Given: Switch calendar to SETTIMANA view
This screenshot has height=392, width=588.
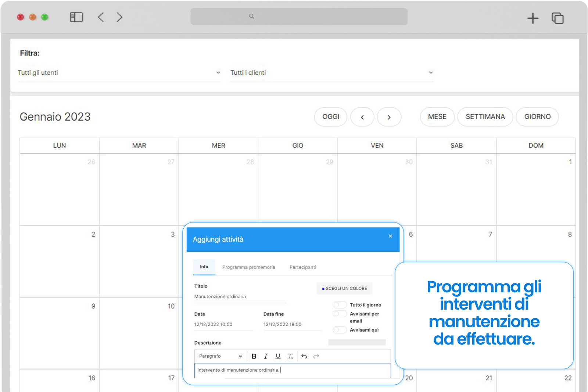Looking at the screenshot, I should click(x=485, y=117).
